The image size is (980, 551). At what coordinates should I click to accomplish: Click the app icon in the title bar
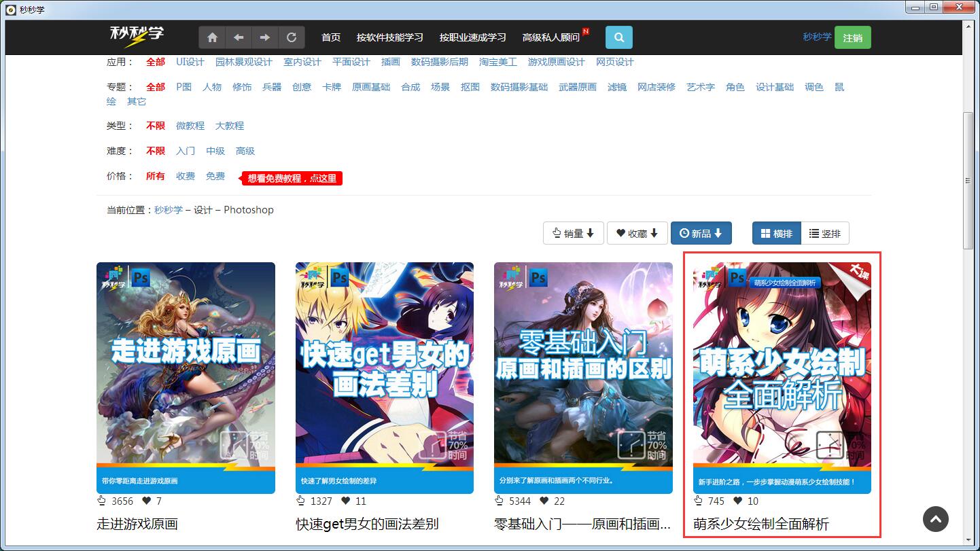tap(10, 10)
